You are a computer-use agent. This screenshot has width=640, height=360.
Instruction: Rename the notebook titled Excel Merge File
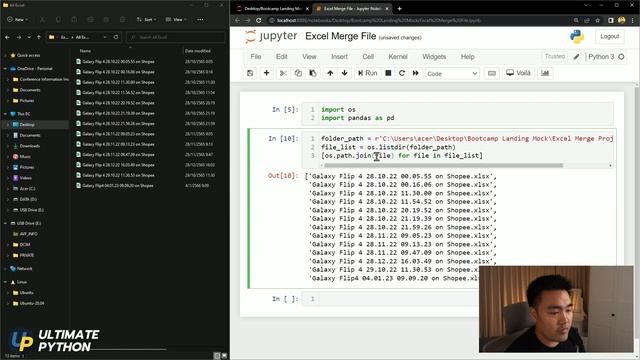(x=340, y=36)
